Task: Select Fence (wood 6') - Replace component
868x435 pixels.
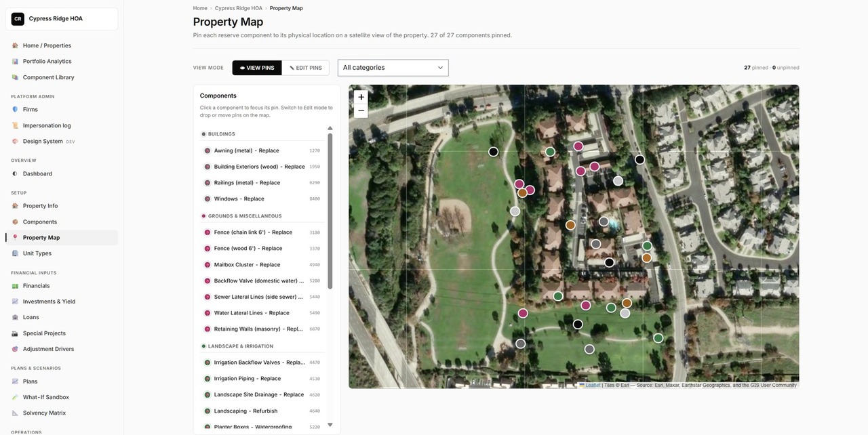Action: click(262, 249)
